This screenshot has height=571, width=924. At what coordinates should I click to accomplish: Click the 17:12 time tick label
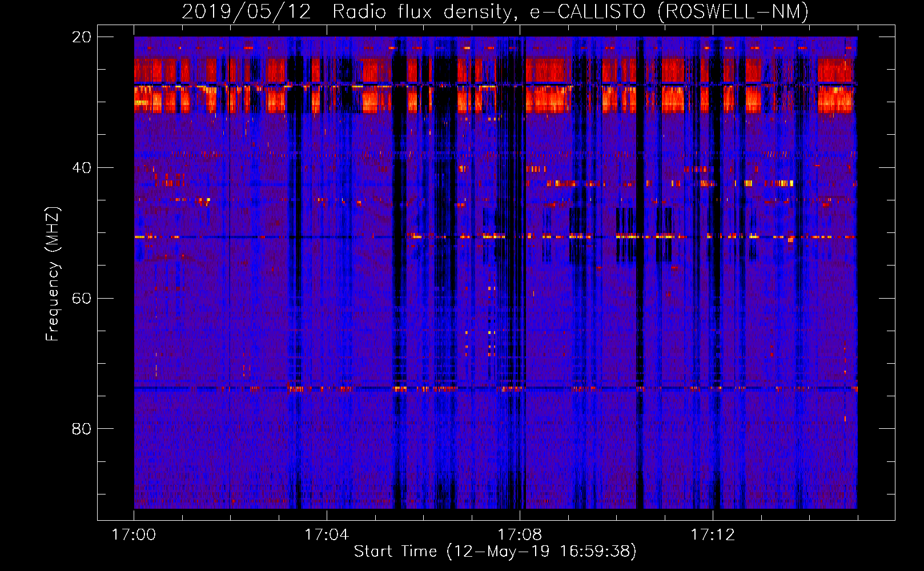pos(713,535)
